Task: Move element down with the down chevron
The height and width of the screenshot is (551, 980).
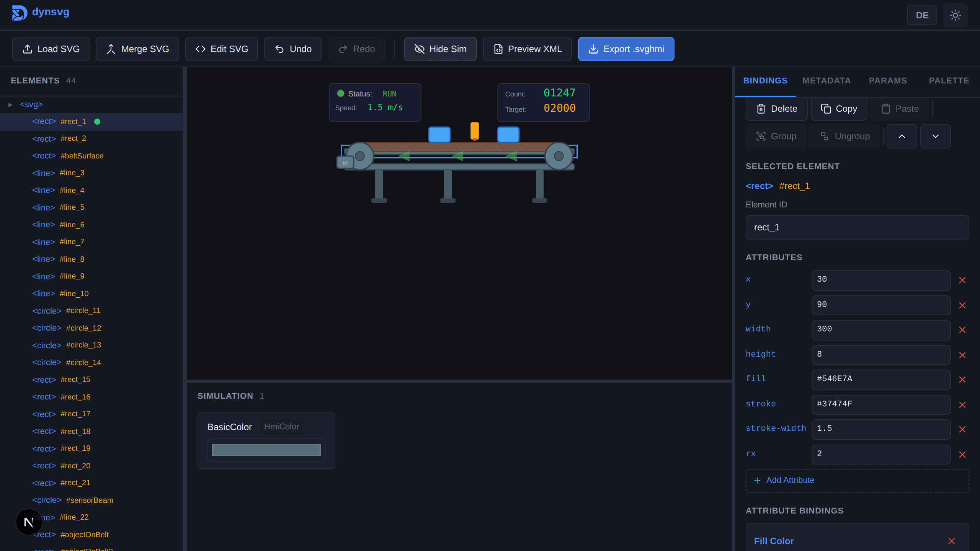Action: pyautogui.click(x=935, y=136)
